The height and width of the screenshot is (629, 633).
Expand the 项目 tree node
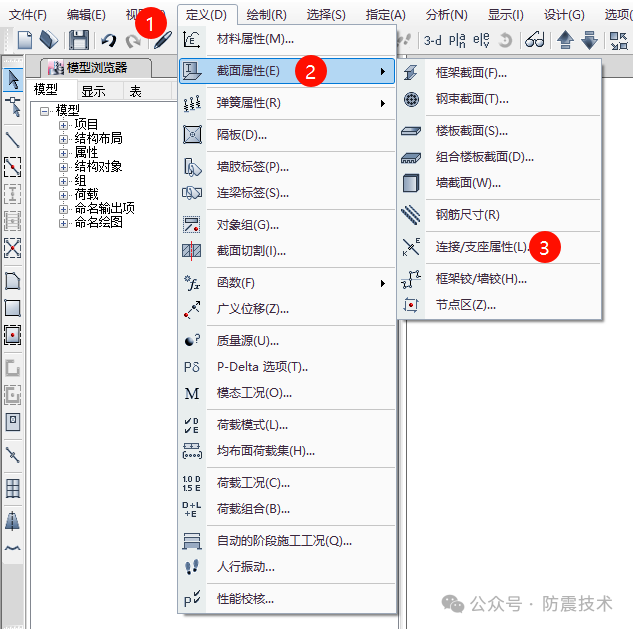pos(63,125)
